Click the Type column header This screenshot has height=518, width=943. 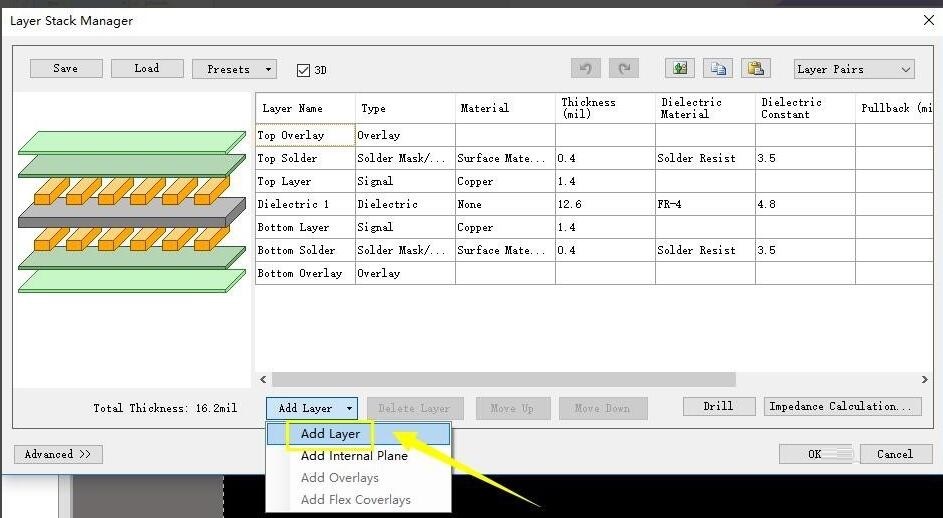coord(405,108)
